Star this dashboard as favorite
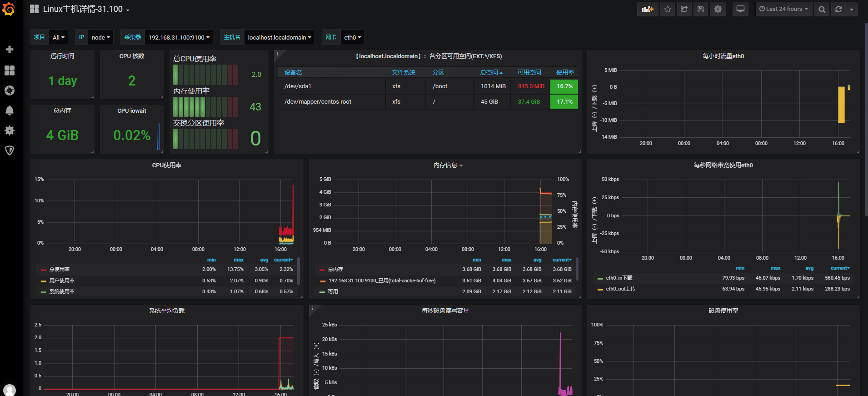The height and width of the screenshot is (396, 868). (x=668, y=9)
